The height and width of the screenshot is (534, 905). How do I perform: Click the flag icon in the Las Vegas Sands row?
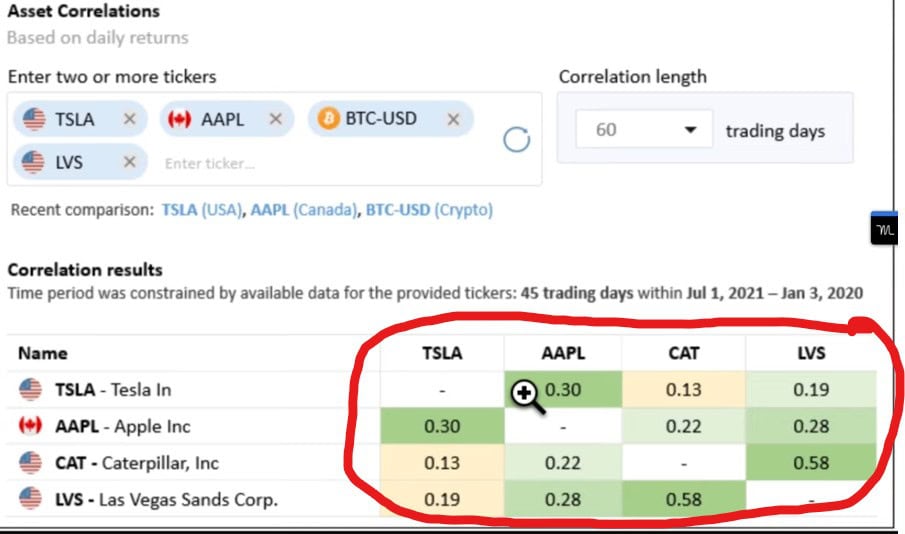[x=30, y=498]
